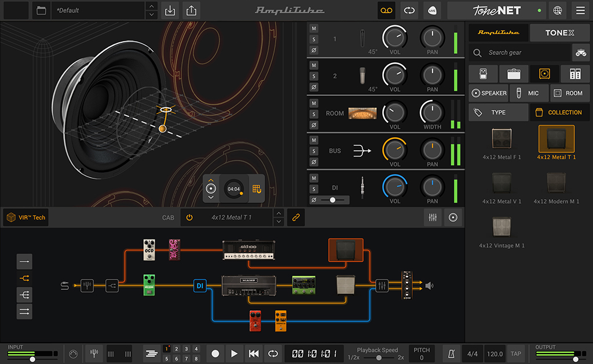The height and width of the screenshot is (364, 593).
Task: Open the hamburger menu
Action: click(579, 10)
